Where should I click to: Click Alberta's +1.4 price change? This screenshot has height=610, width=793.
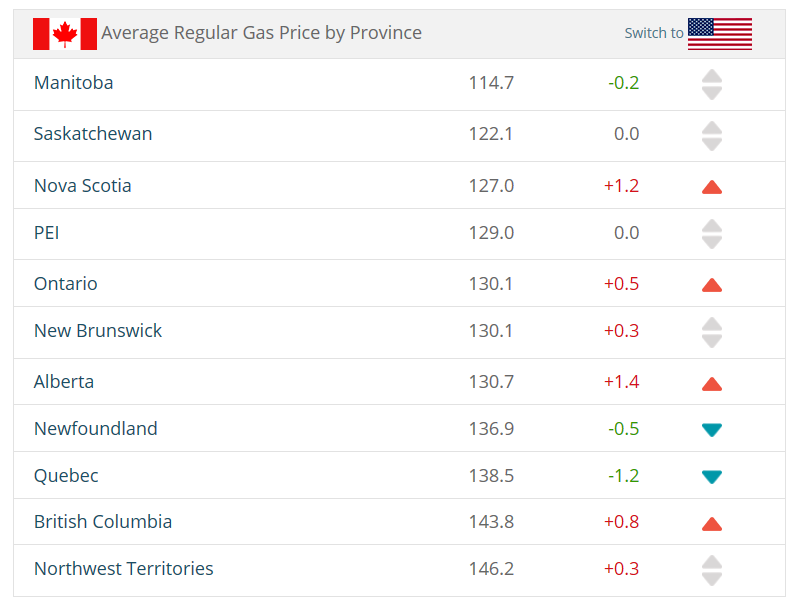pyautogui.click(x=621, y=382)
